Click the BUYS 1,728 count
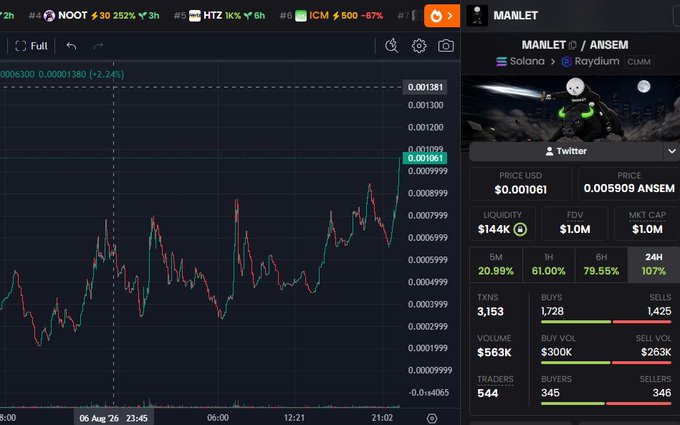Viewport: 680px width, 425px height. [552, 311]
